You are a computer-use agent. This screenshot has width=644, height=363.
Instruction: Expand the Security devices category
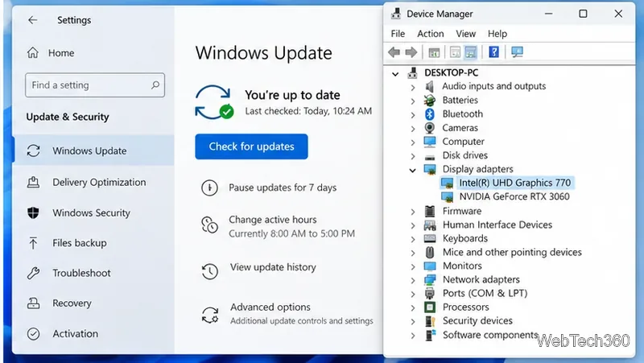413,321
